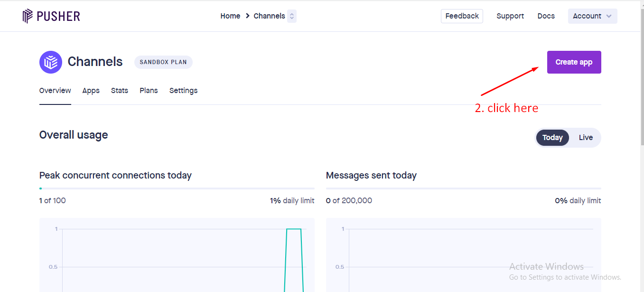Switch usage view to Live
This screenshot has width=644, height=292.
[x=586, y=138]
